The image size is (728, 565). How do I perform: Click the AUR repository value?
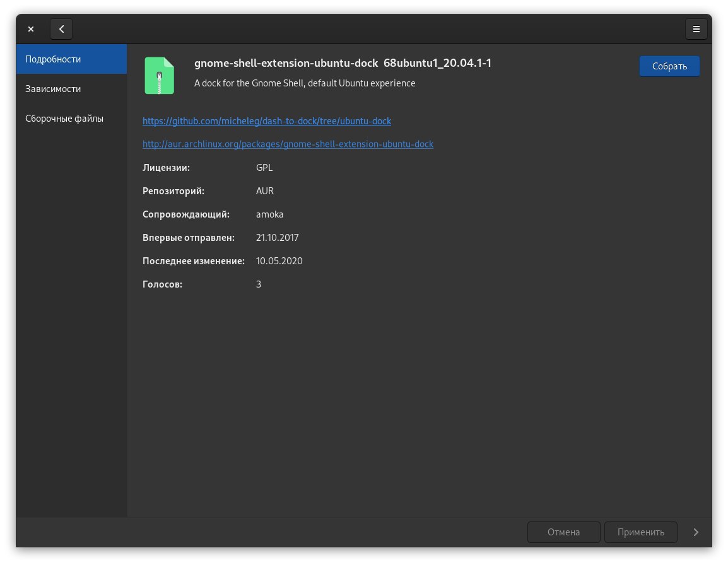click(265, 191)
